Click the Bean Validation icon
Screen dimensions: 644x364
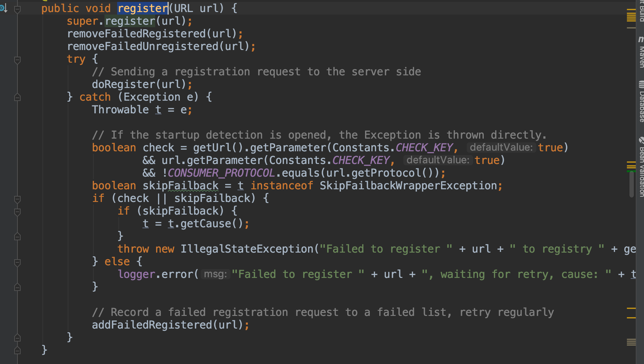pos(641,140)
